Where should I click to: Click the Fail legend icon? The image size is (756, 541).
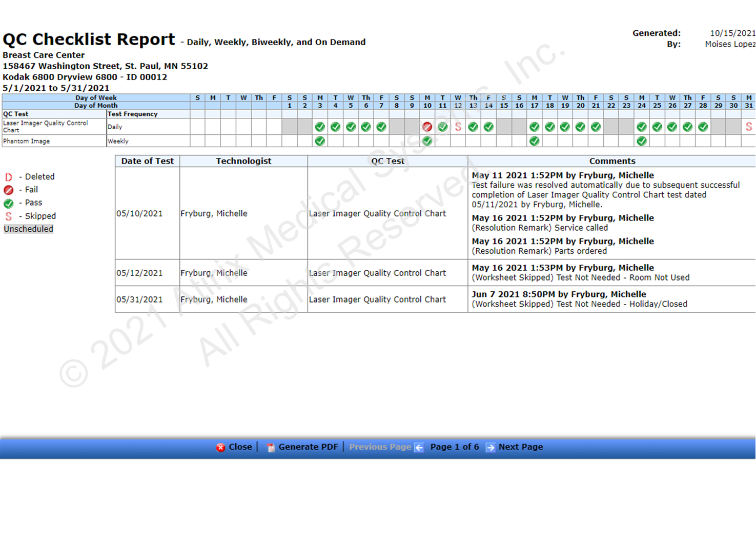[x=9, y=190]
